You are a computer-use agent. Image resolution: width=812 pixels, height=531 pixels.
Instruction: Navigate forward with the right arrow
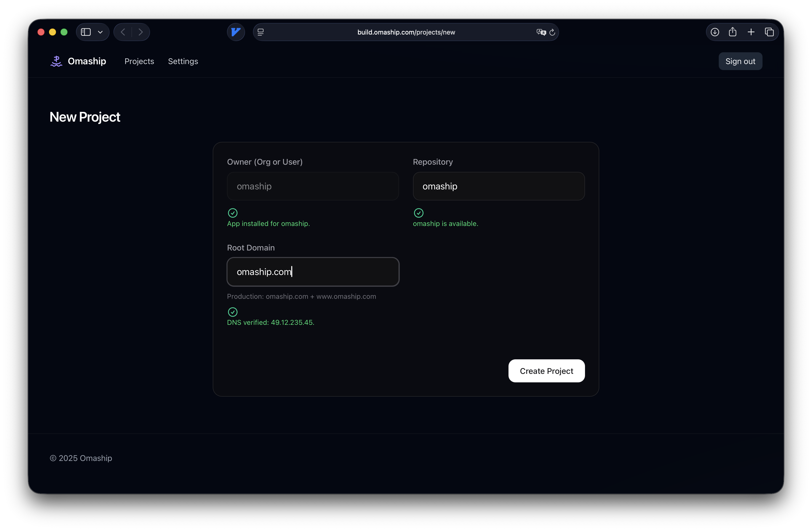pos(141,32)
